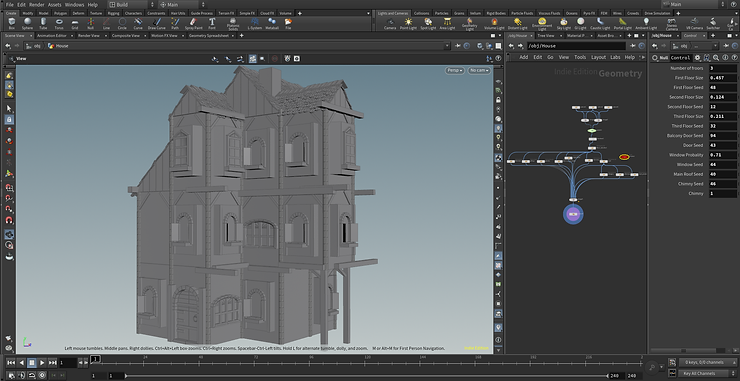Switch to the Pyro FX shelf tab
Viewport: 740px width, 381px height.
click(589, 13)
